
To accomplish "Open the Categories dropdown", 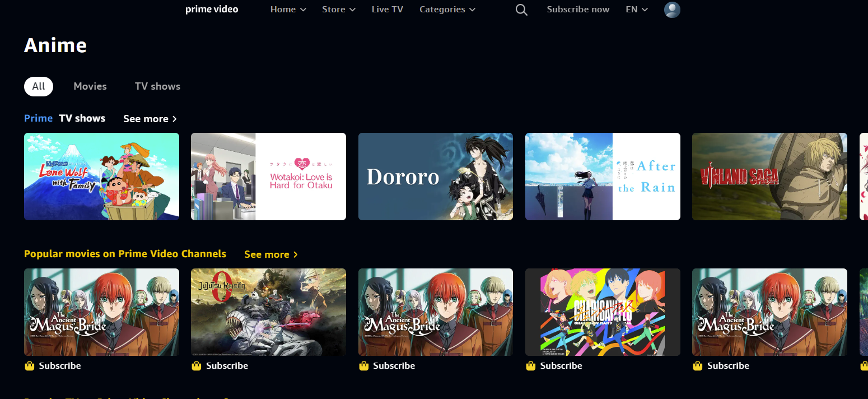I will point(447,10).
